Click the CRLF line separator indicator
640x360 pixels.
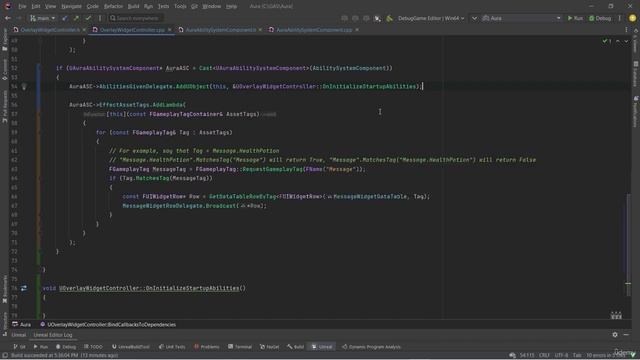point(544,355)
